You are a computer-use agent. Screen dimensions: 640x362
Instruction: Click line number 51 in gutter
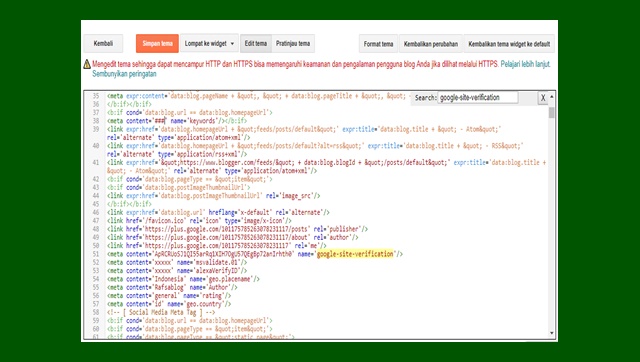96,254
